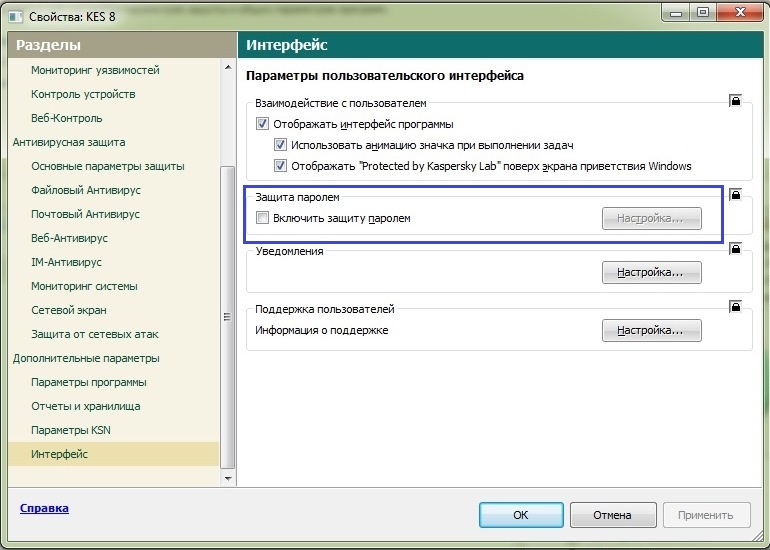This screenshot has height=550, width=770.
Task: Click lock icon beside password protection group
Action: (735, 194)
